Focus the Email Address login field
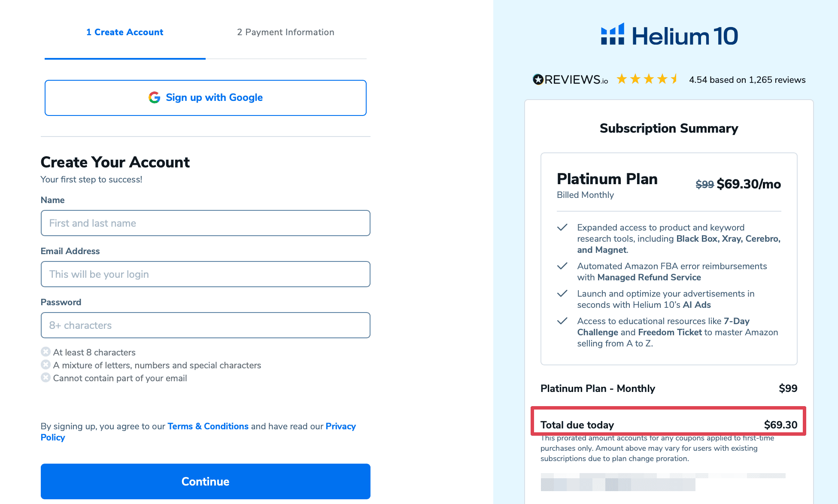Screen dimensions: 838x504 [x=205, y=274]
